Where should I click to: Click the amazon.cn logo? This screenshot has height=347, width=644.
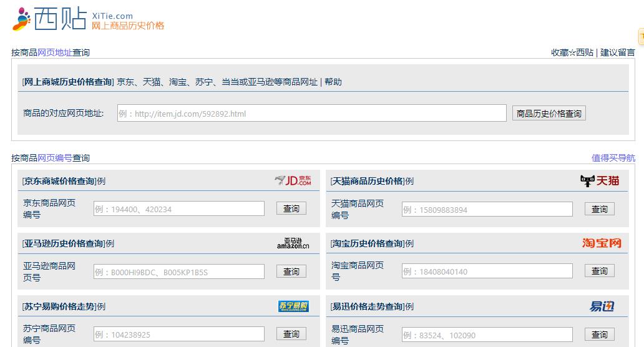[293, 243]
